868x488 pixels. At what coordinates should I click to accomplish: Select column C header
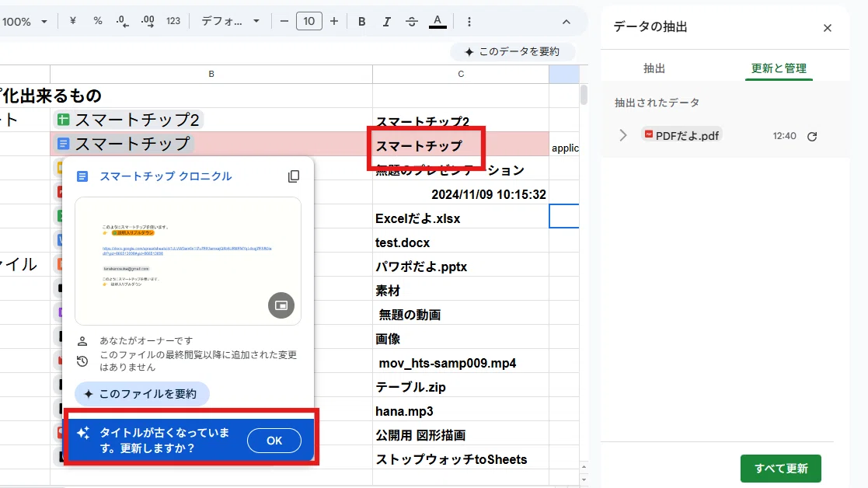461,74
